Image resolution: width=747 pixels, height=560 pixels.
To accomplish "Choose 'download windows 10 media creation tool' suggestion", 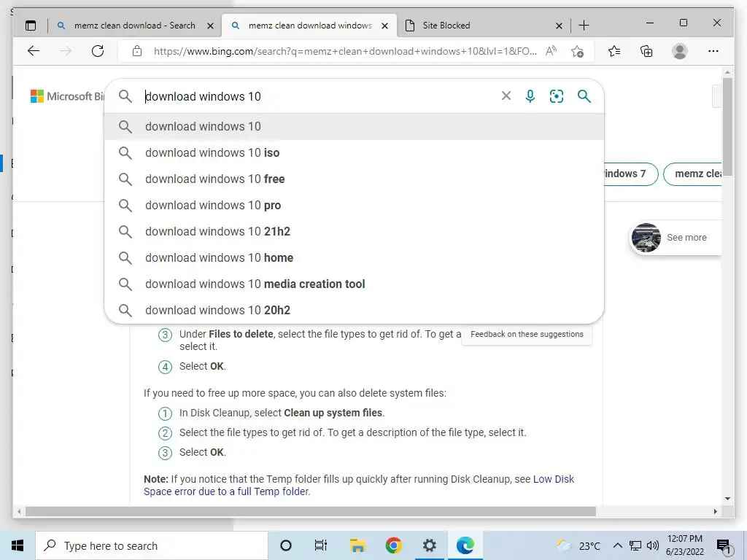I will tap(354, 284).
